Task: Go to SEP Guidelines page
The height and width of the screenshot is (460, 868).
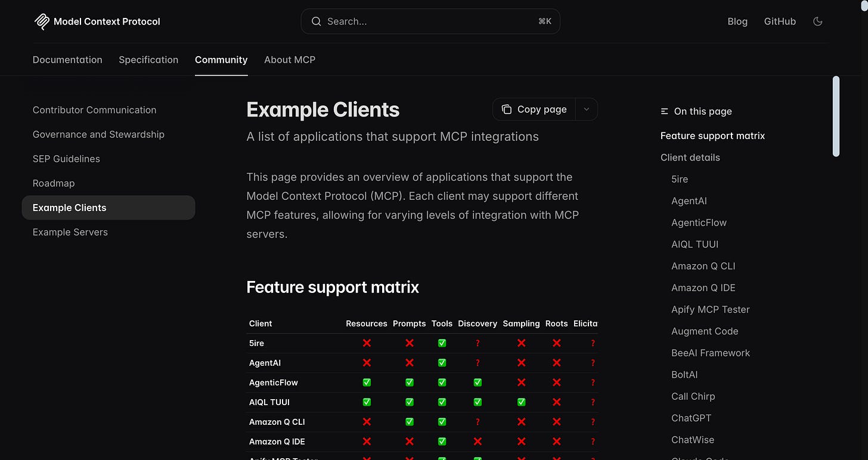Action: pyautogui.click(x=66, y=159)
